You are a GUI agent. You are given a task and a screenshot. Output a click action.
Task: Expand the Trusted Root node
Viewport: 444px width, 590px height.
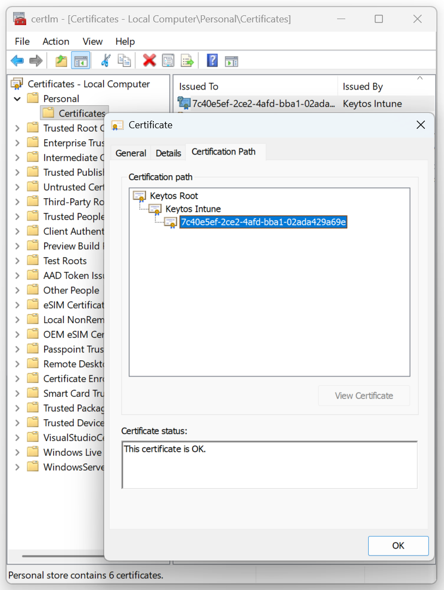pos(17,128)
